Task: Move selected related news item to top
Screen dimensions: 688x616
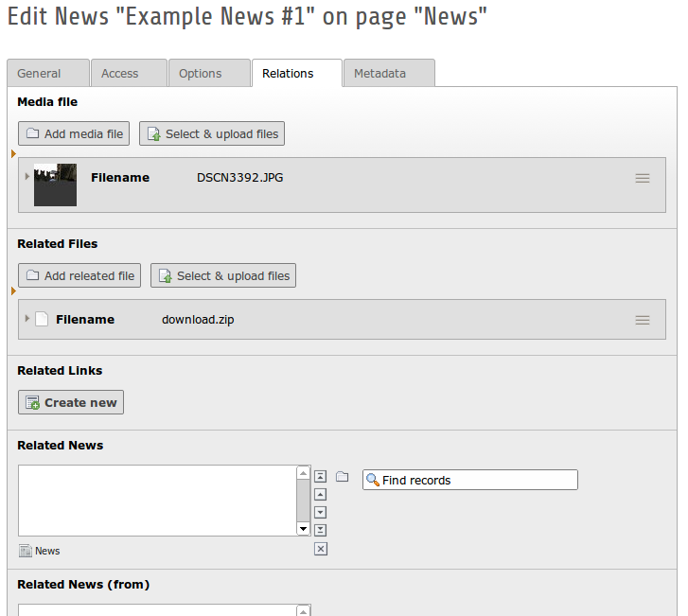Action: (320, 476)
